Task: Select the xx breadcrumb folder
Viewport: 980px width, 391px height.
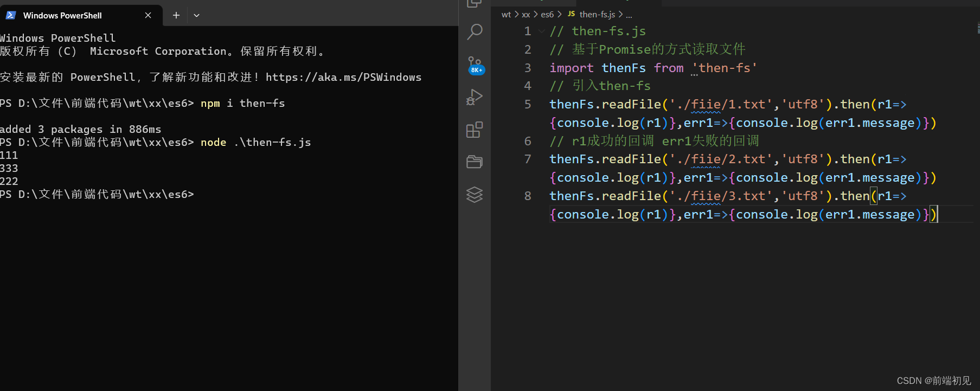Action: click(x=526, y=15)
